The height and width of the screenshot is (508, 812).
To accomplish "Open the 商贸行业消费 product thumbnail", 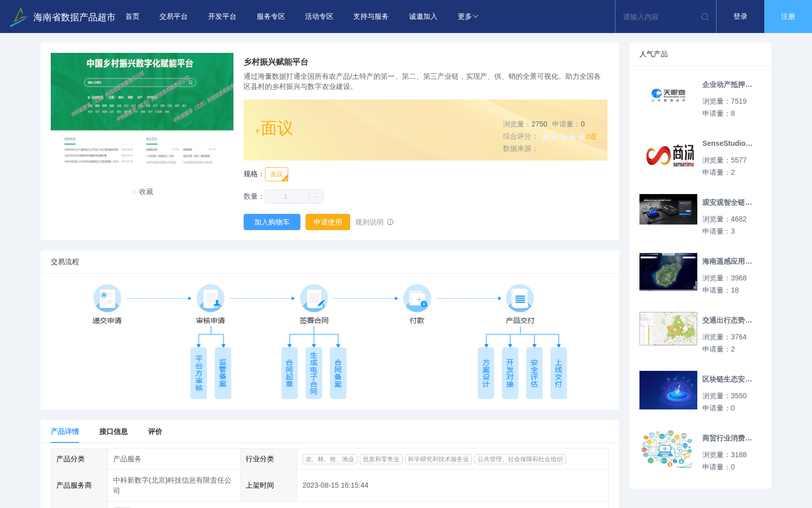I will (668, 449).
